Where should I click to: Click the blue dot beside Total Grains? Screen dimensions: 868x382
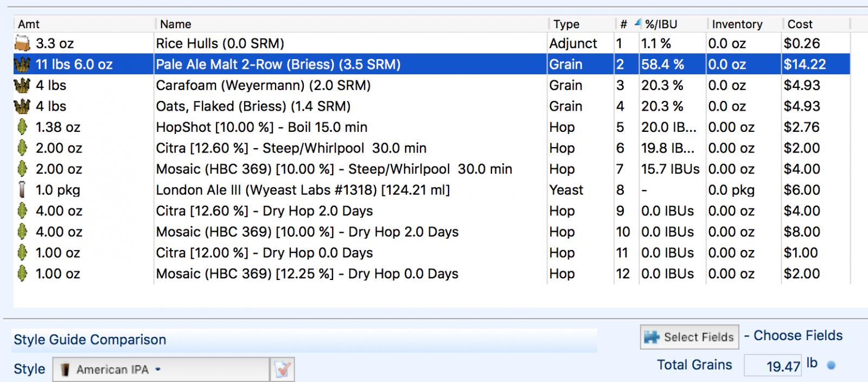pos(831,365)
